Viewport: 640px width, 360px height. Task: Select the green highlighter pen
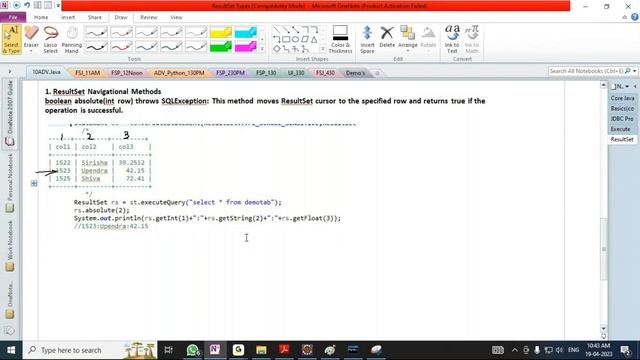(221, 47)
